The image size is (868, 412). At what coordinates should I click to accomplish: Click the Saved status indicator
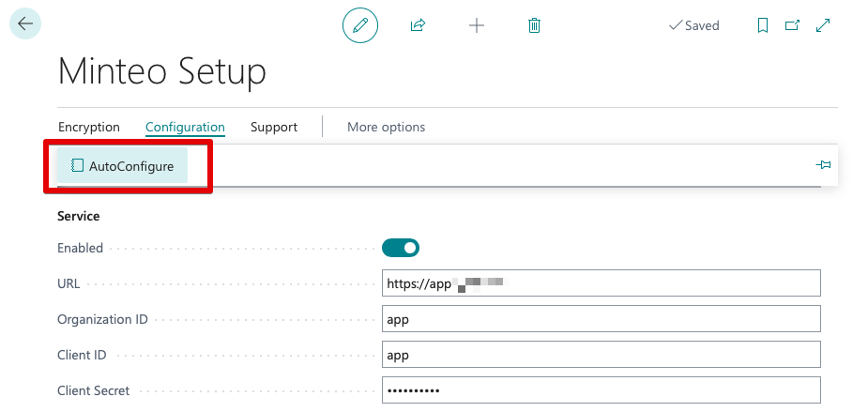pyautogui.click(x=694, y=25)
